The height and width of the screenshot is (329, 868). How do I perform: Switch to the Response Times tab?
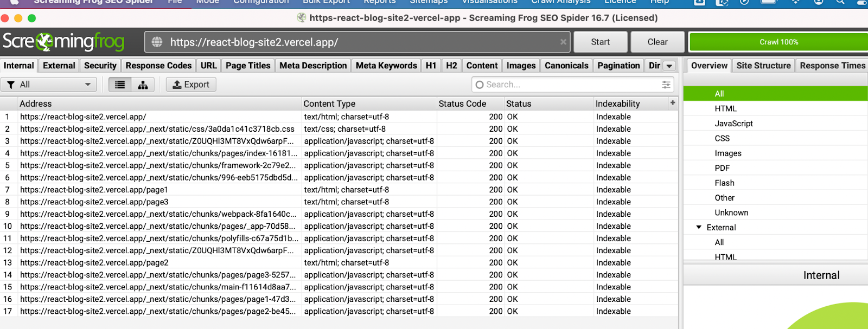(x=832, y=66)
